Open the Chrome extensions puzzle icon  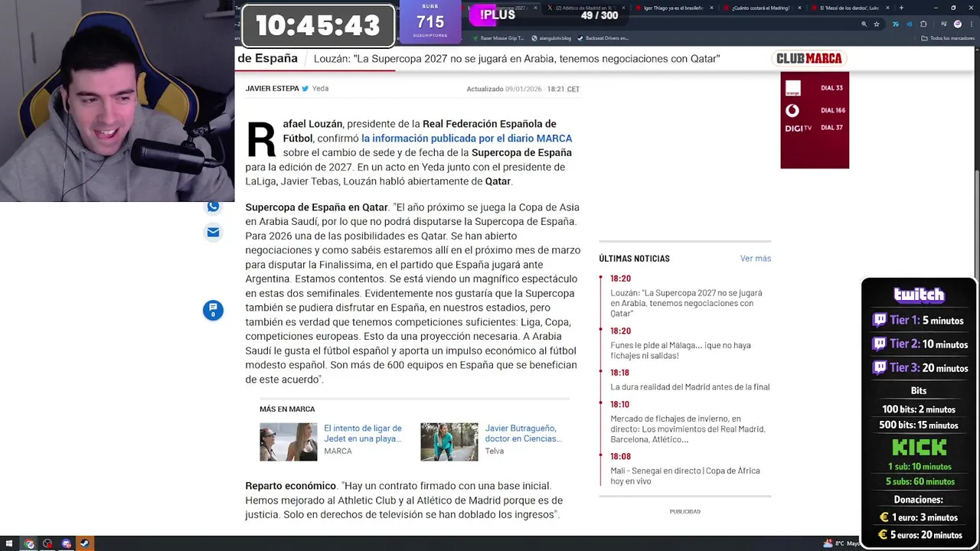click(x=923, y=24)
